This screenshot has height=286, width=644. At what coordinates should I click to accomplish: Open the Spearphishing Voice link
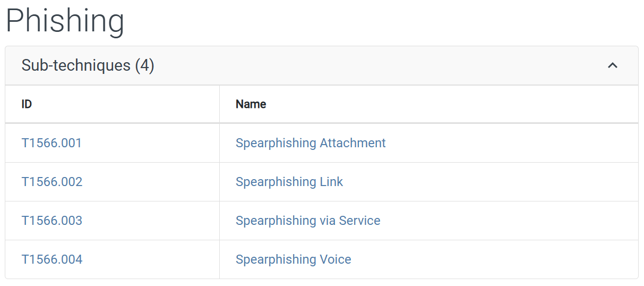click(x=294, y=259)
